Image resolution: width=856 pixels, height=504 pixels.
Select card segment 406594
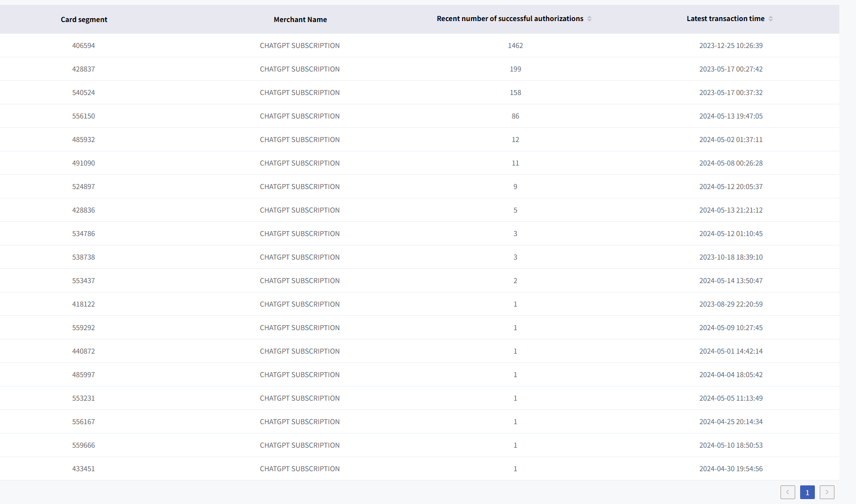tap(83, 46)
